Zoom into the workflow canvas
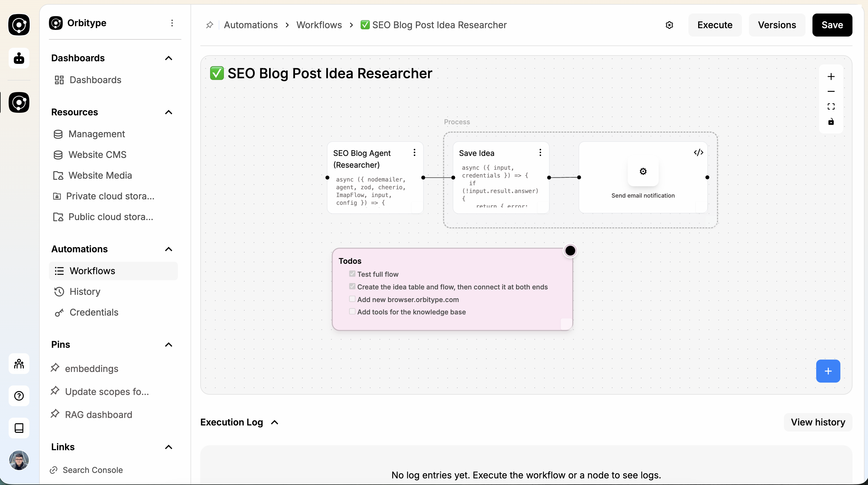The height and width of the screenshot is (485, 868). [831, 76]
